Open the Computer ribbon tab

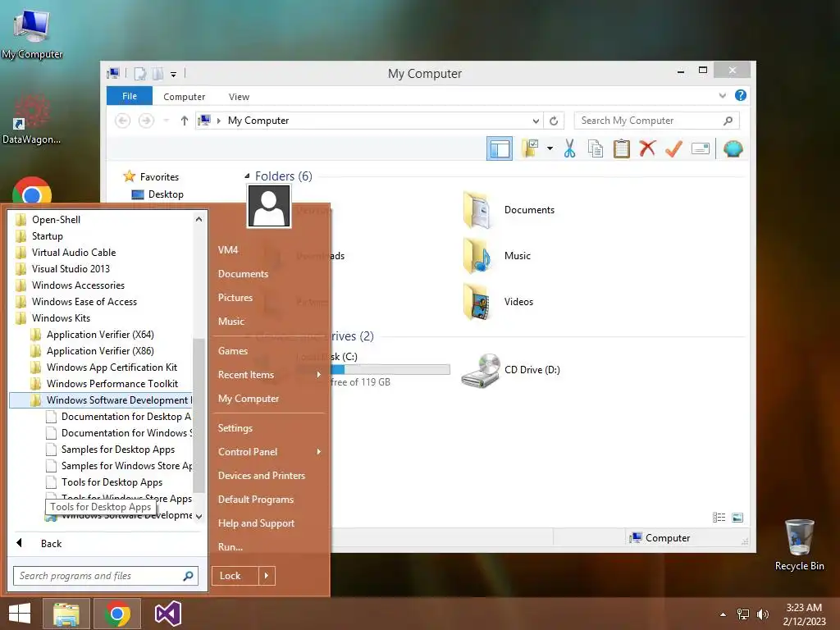(x=184, y=97)
